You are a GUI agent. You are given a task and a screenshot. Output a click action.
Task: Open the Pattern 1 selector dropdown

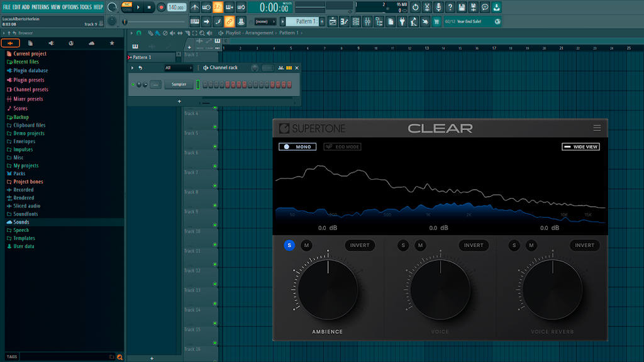[304, 21]
